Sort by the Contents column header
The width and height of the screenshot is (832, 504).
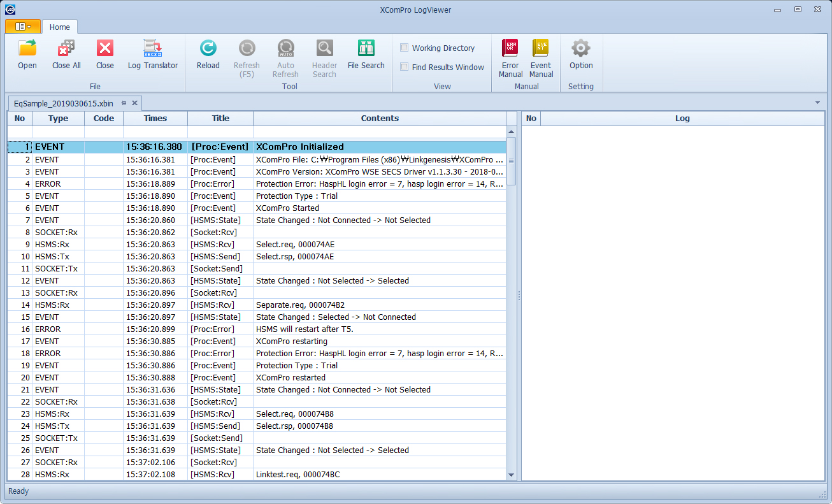380,119
